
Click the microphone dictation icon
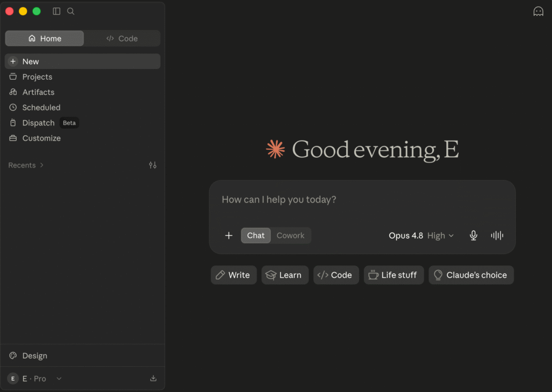pyautogui.click(x=473, y=235)
